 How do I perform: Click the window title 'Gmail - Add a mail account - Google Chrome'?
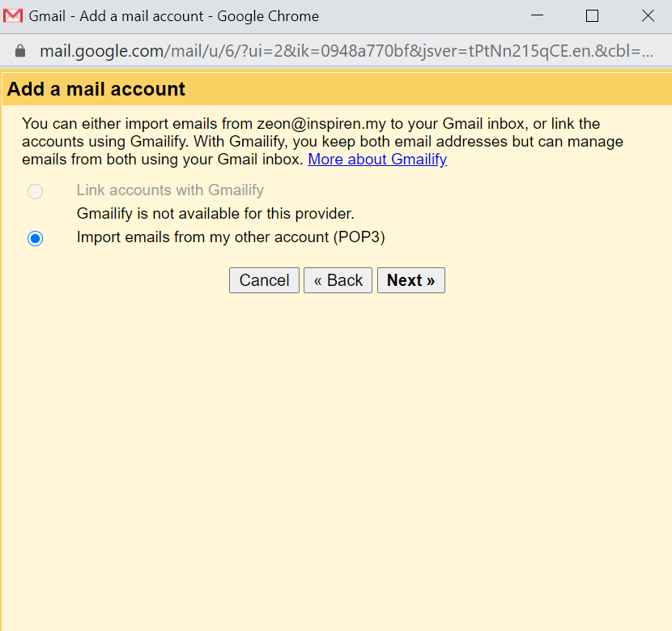(173, 16)
